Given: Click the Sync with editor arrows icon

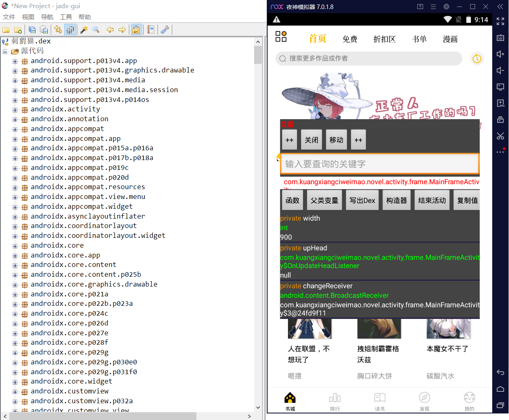Looking at the screenshot, I should (x=58, y=29).
